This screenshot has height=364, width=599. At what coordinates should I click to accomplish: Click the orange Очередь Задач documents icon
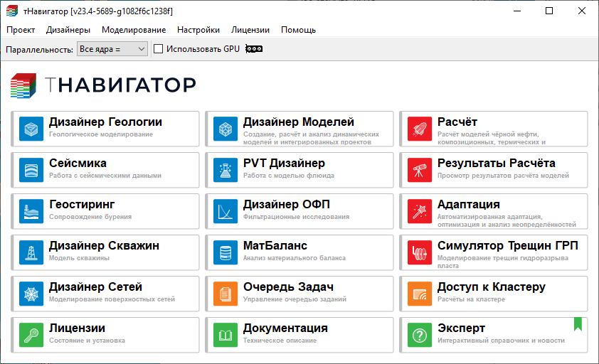coord(226,294)
